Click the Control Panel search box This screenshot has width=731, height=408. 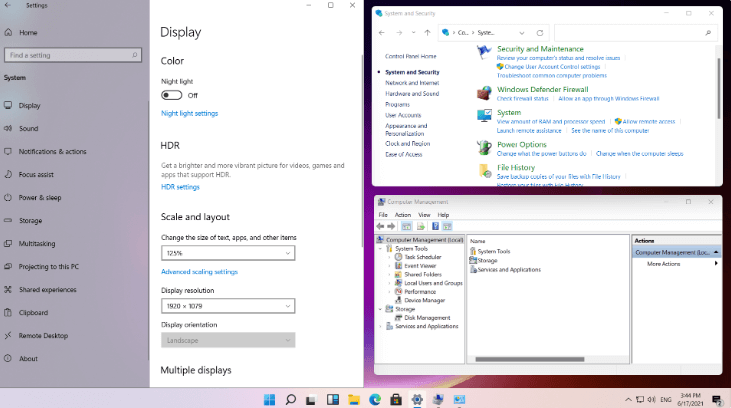634,33
